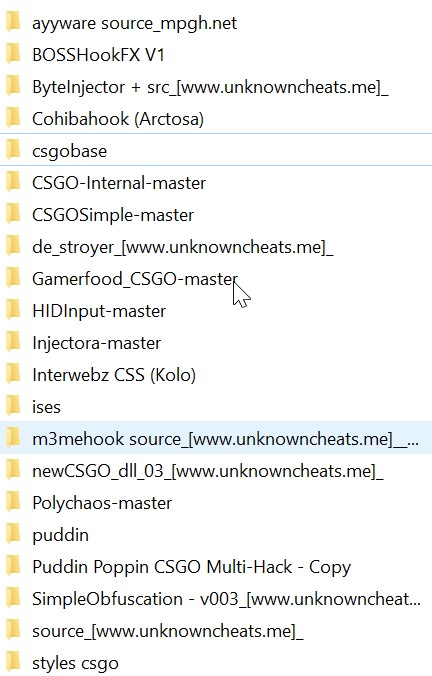
Task: Select the ayyware source_mpgh.net folder icon
Action: pos(13,23)
